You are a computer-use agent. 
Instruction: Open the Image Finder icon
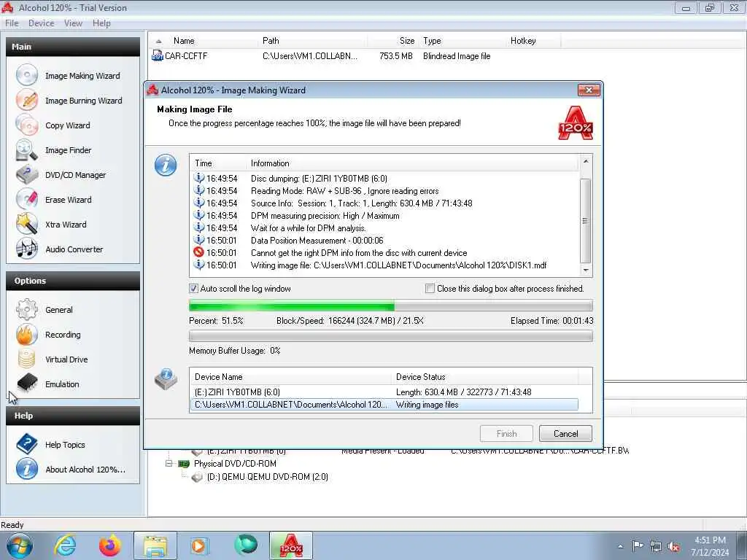tap(27, 150)
